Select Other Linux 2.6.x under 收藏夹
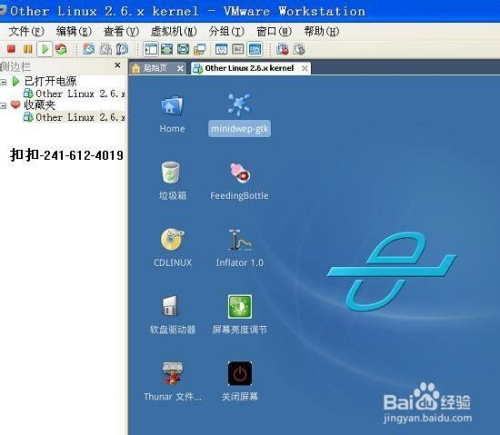 click(x=74, y=117)
